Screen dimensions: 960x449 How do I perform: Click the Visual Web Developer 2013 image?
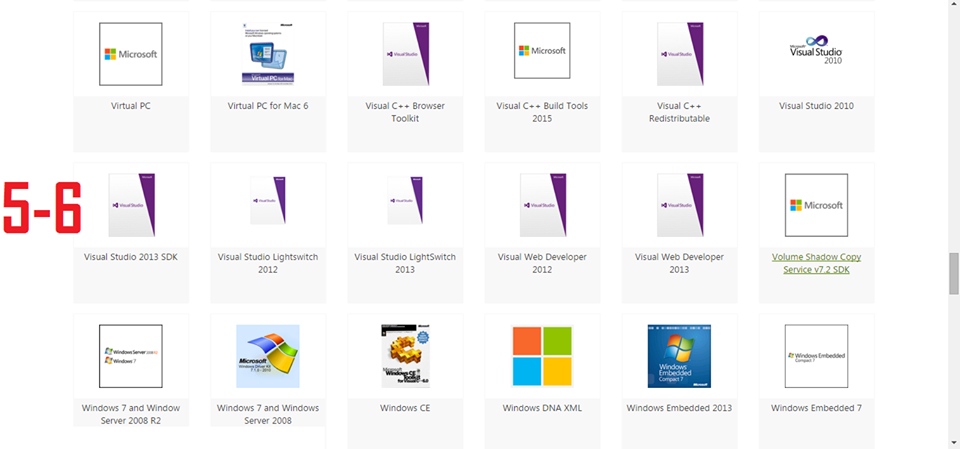(x=680, y=205)
